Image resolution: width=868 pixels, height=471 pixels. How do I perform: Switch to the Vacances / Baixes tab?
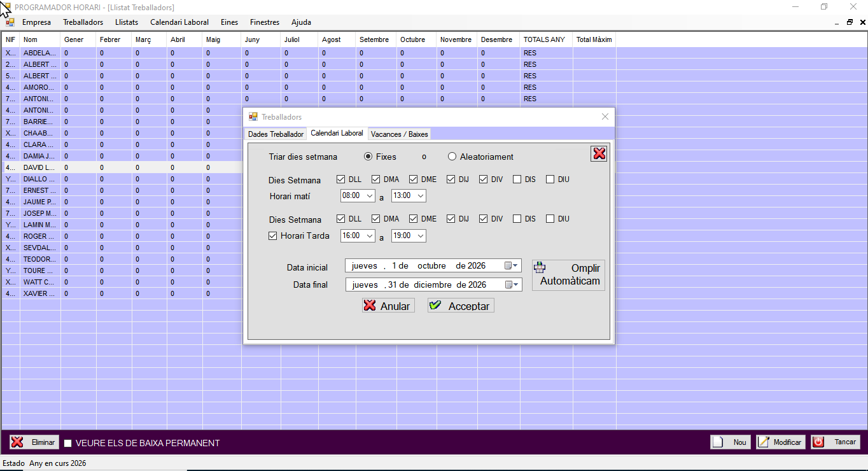tap(399, 134)
